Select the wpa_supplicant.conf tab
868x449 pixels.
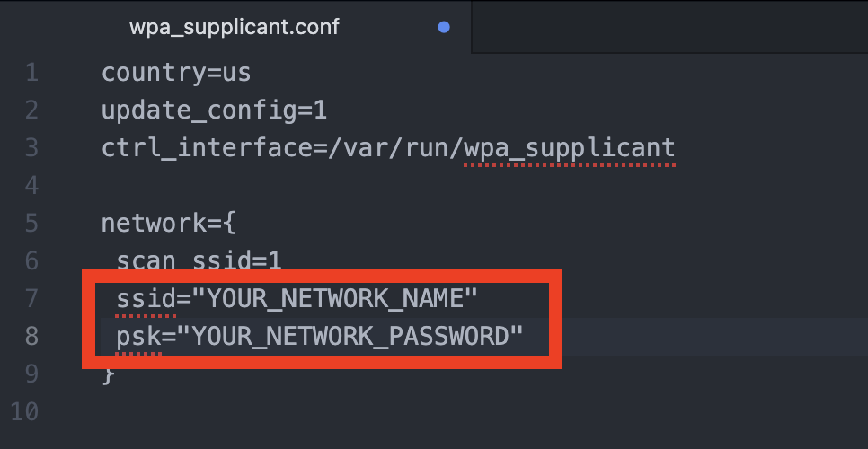pyautogui.click(x=235, y=27)
